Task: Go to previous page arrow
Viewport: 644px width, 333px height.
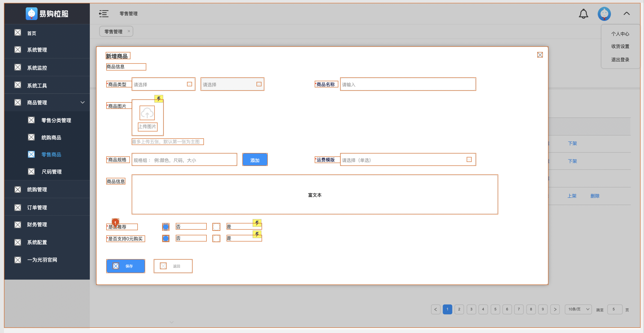Action: pos(436,309)
